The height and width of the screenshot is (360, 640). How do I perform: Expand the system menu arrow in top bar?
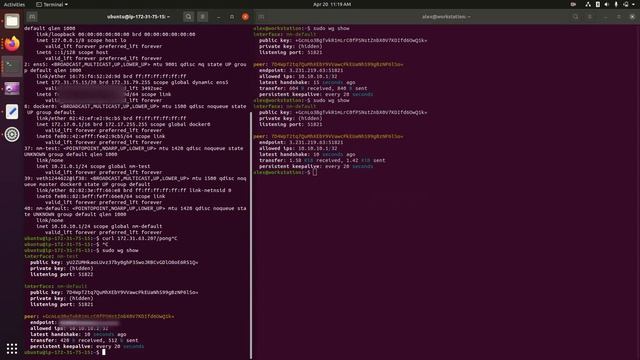click(x=634, y=4)
